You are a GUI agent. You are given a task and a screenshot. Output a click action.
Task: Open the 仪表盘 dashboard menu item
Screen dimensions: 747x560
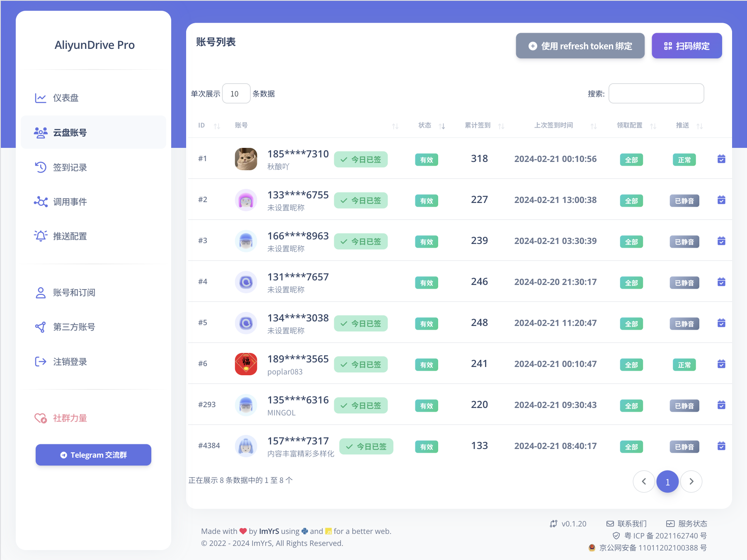pyautogui.click(x=93, y=98)
